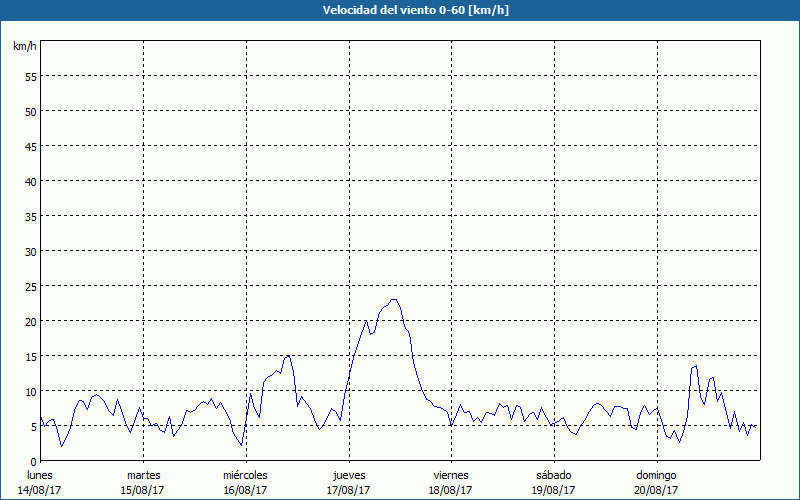Click the Wednesday afternoon peak near 15 km/h

pos(288,355)
